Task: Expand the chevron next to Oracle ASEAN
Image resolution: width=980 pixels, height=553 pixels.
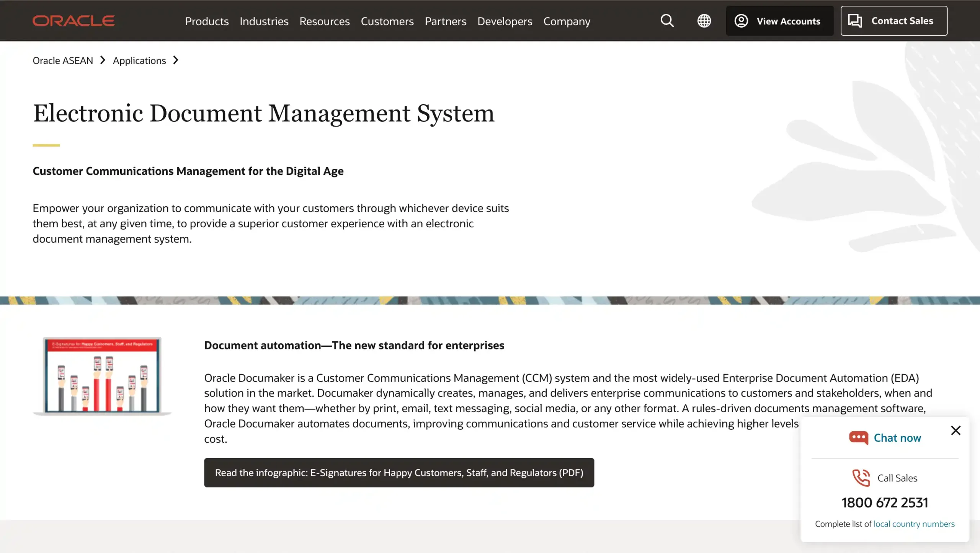Action: click(x=102, y=60)
